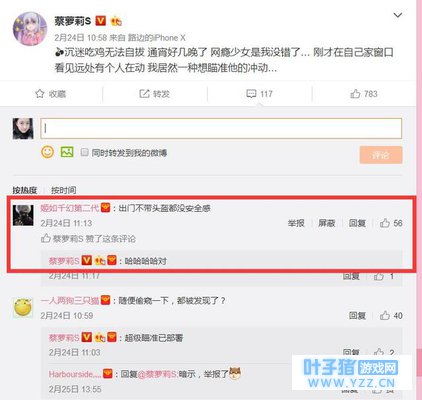The width and height of the screenshot is (422, 400).
Task: Click the 转发 repost icon
Action: (x=144, y=94)
